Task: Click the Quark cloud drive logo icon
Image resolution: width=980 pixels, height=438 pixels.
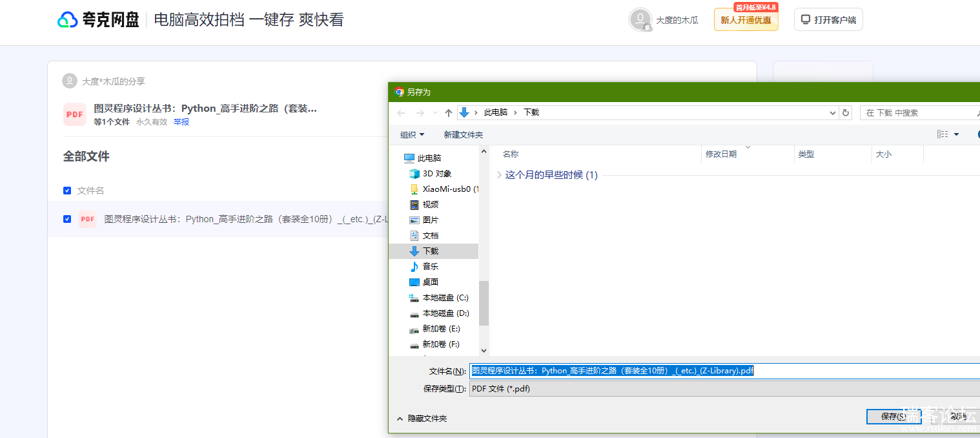Action: pyautogui.click(x=68, y=20)
